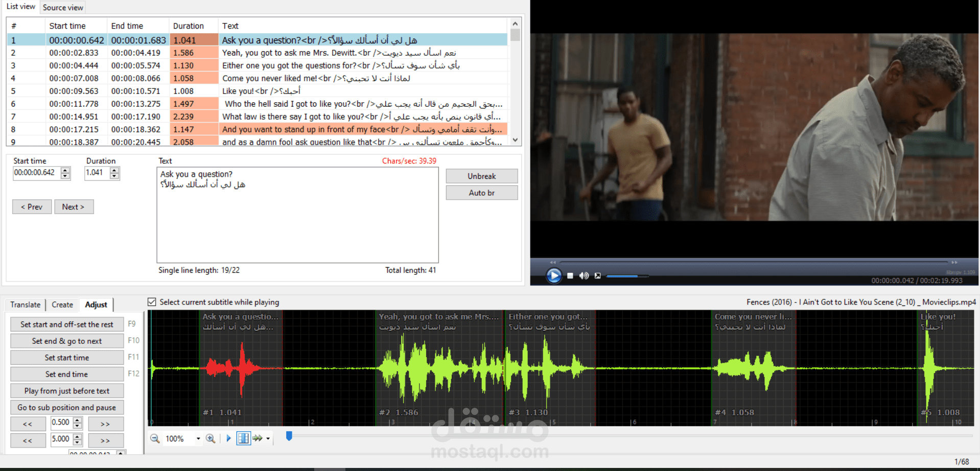The width and height of the screenshot is (980, 471).
Task: Click waveform segment #4 'Come you never'
Action: tap(754, 368)
